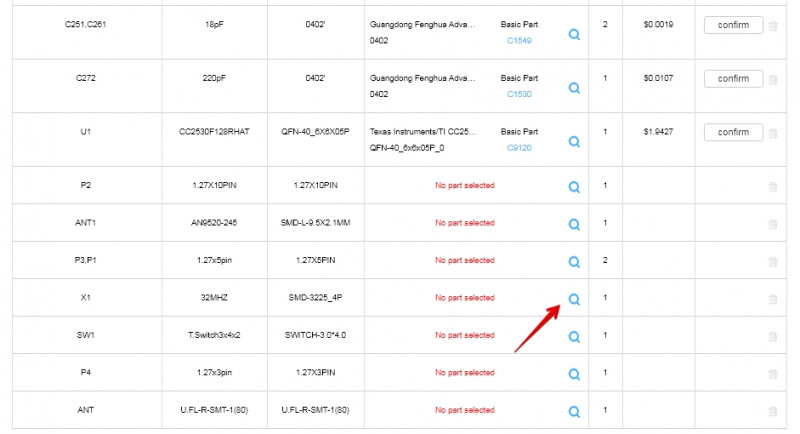The image size is (800, 434).
Task: Click "No part selected" text in SW1 row
Action: coord(464,335)
